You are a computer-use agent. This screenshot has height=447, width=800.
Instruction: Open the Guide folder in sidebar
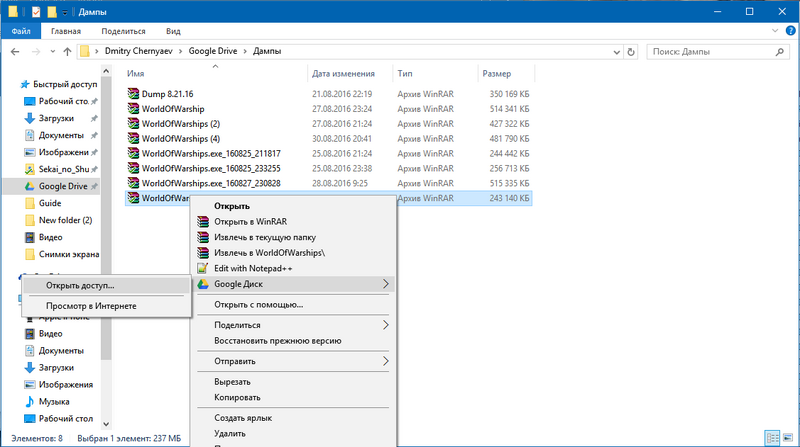click(50, 203)
